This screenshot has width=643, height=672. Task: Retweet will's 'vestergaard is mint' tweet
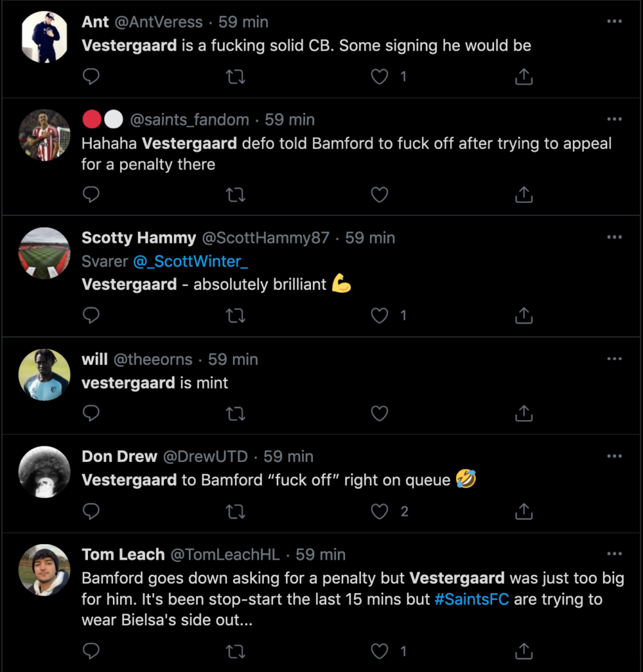point(236,413)
